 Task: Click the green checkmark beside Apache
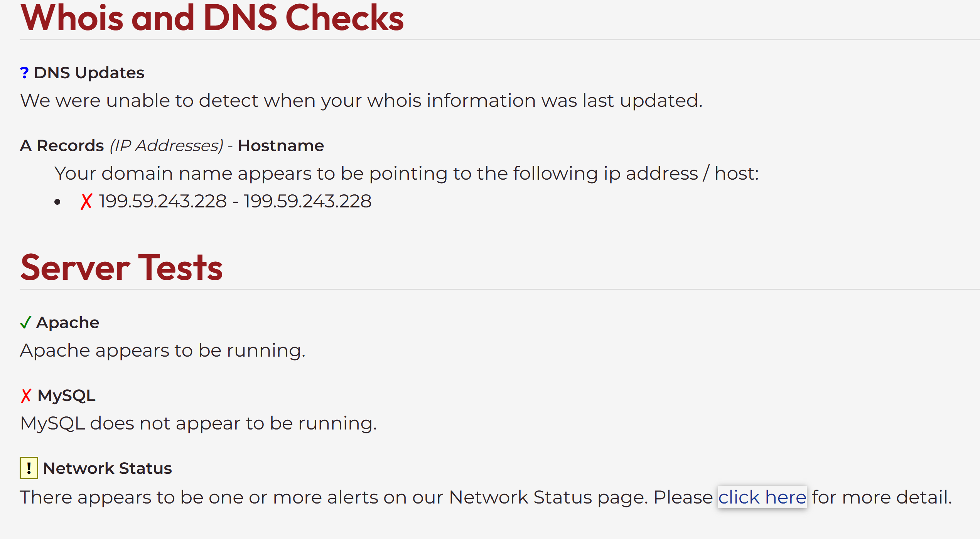25,322
